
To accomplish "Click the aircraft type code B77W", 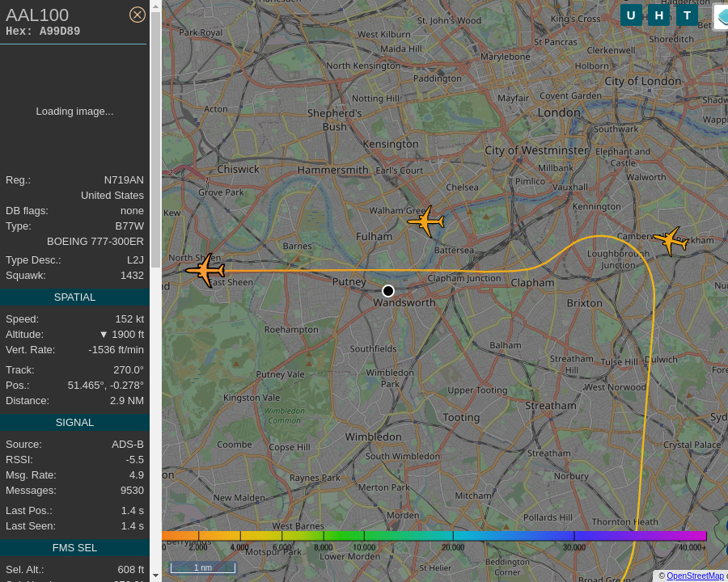I will pos(129,226).
